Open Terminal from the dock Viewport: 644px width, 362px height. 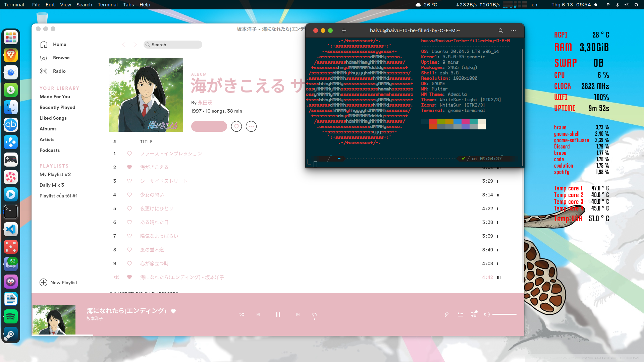pos(11,212)
